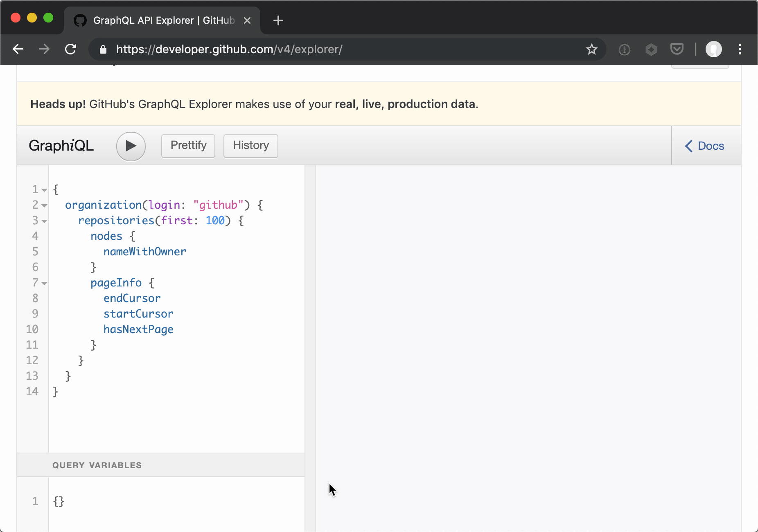Click the back navigation arrow

coord(18,49)
